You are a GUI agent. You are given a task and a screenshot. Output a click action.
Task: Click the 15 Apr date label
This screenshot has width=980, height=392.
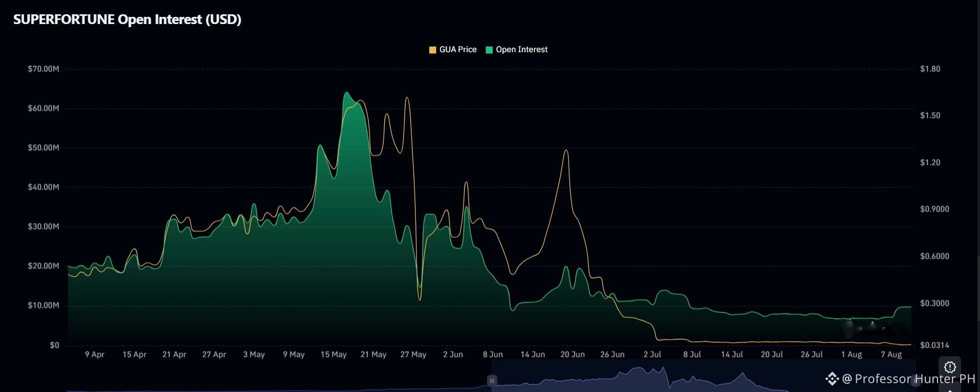click(134, 354)
